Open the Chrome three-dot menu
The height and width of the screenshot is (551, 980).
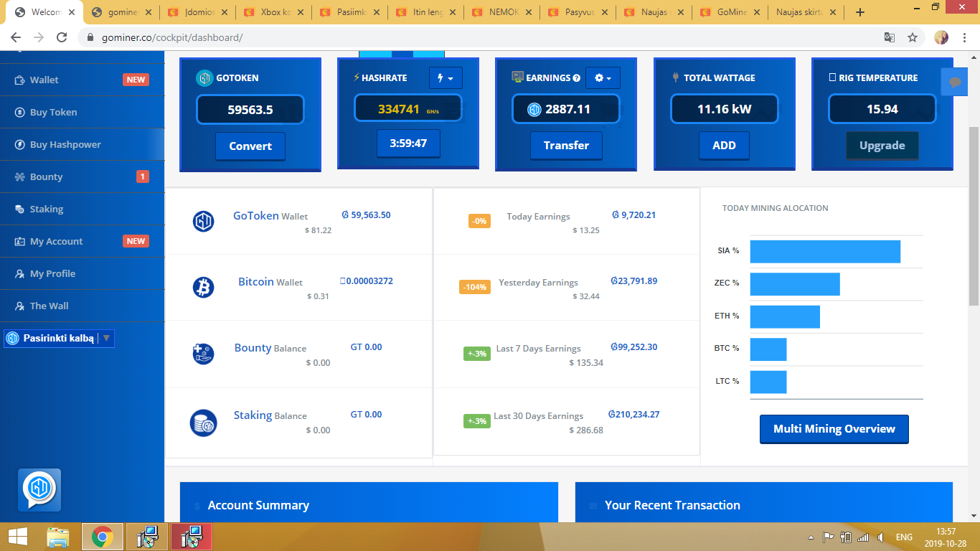point(964,37)
